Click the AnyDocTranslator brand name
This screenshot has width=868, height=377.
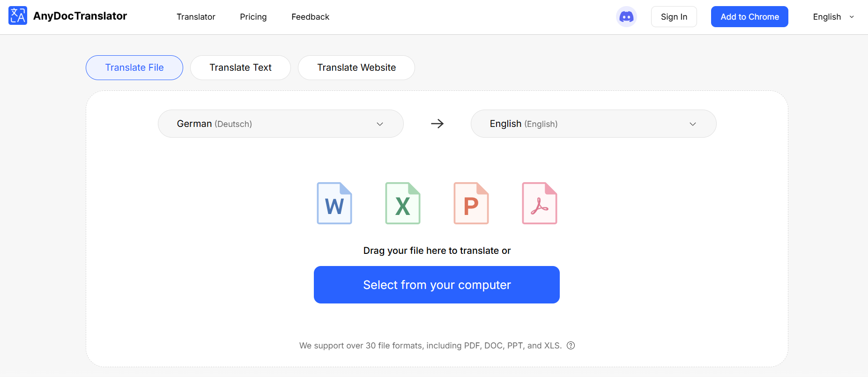click(x=80, y=16)
